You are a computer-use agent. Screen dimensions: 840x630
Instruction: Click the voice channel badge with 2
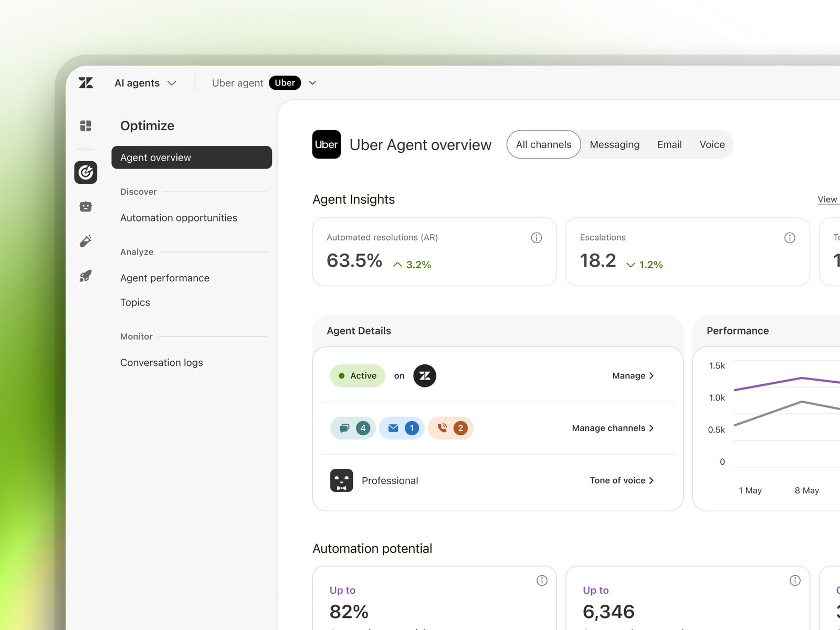[x=450, y=428]
